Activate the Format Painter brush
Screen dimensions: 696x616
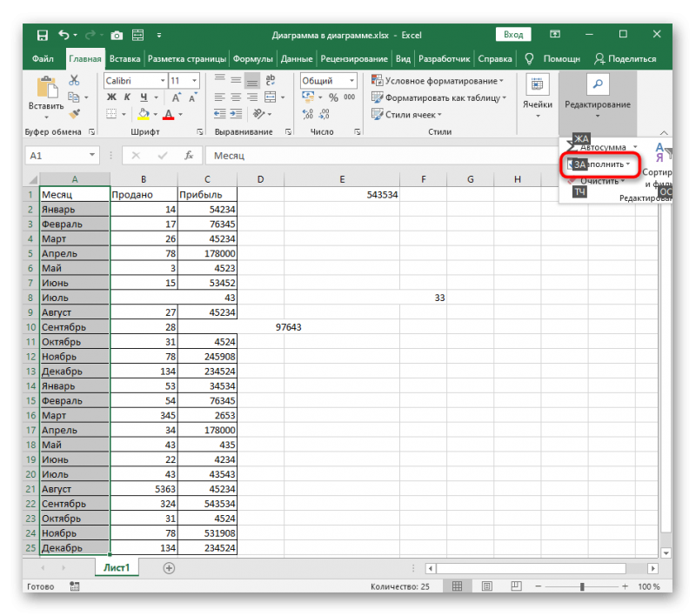[74, 114]
